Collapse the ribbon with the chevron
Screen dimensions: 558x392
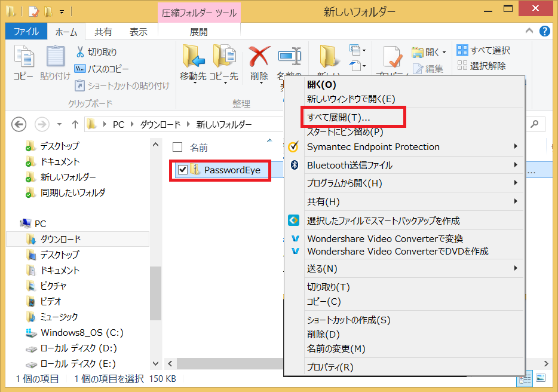coord(529,31)
